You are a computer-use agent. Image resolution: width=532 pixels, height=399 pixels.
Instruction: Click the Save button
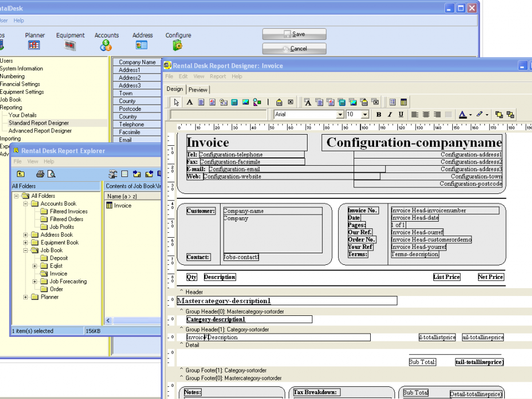point(294,34)
